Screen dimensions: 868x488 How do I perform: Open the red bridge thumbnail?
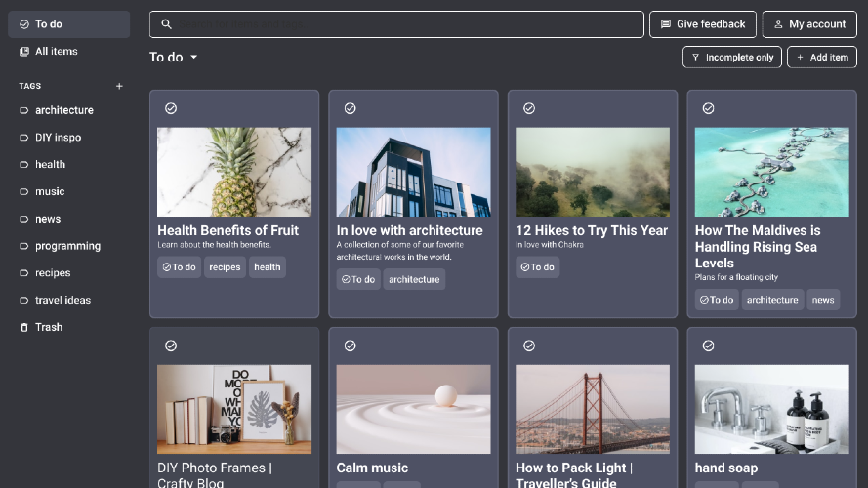[x=593, y=410]
